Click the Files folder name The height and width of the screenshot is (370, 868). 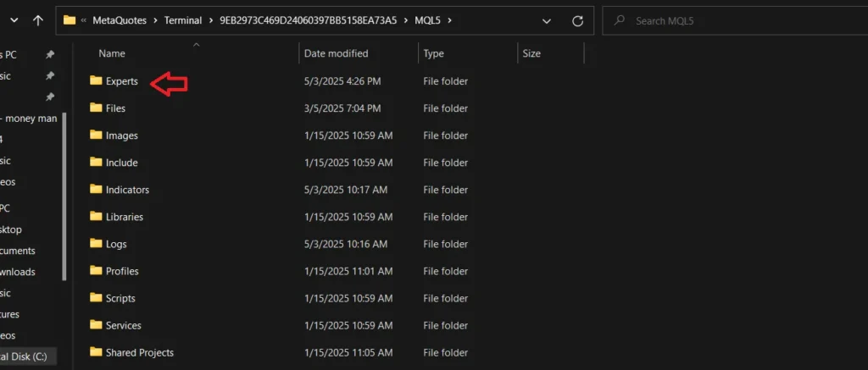coord(115,108)
